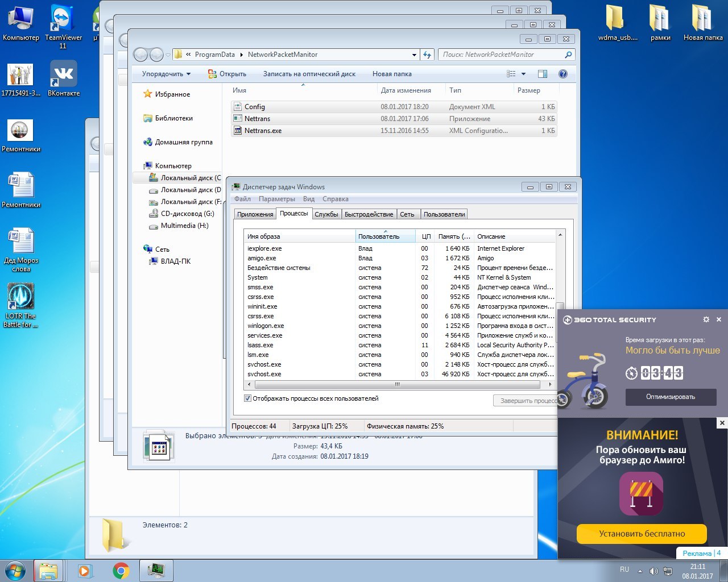Open the Дед Мороз слова document

[21, 250]
